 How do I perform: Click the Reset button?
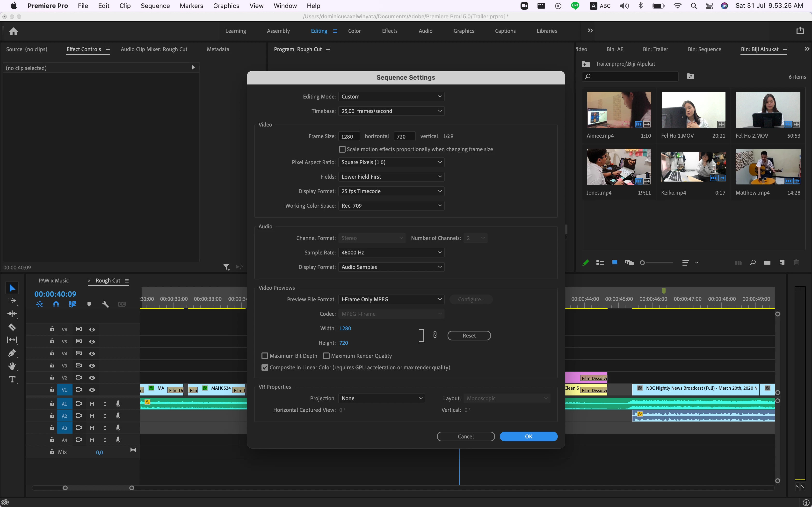(x=469, y=336)
